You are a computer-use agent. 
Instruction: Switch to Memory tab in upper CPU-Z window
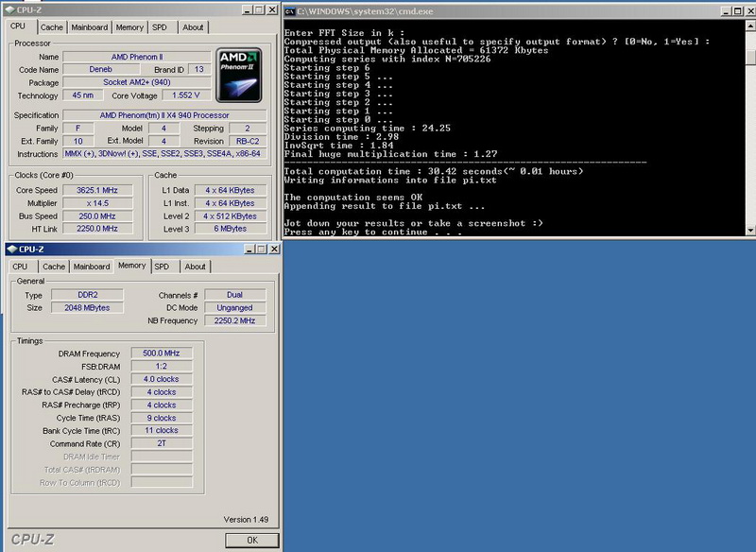pyautogui.click(x=129, y=27)
